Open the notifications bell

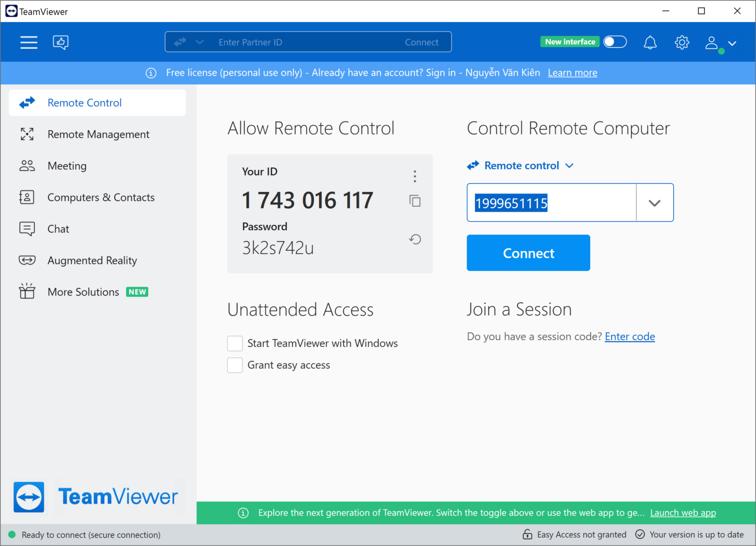coord(650,42)
